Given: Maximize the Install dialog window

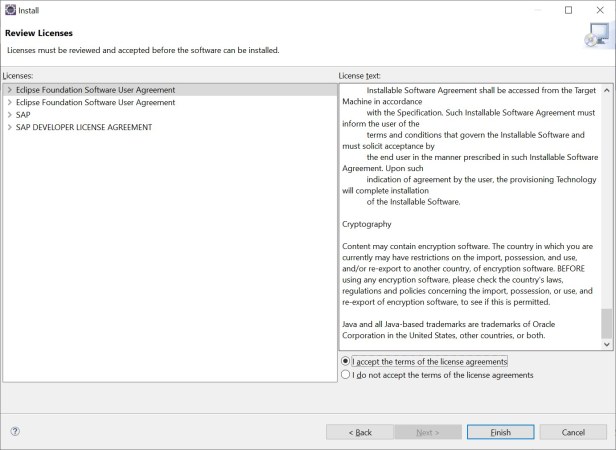Looking at the screenshot, I should coord(569,10).
